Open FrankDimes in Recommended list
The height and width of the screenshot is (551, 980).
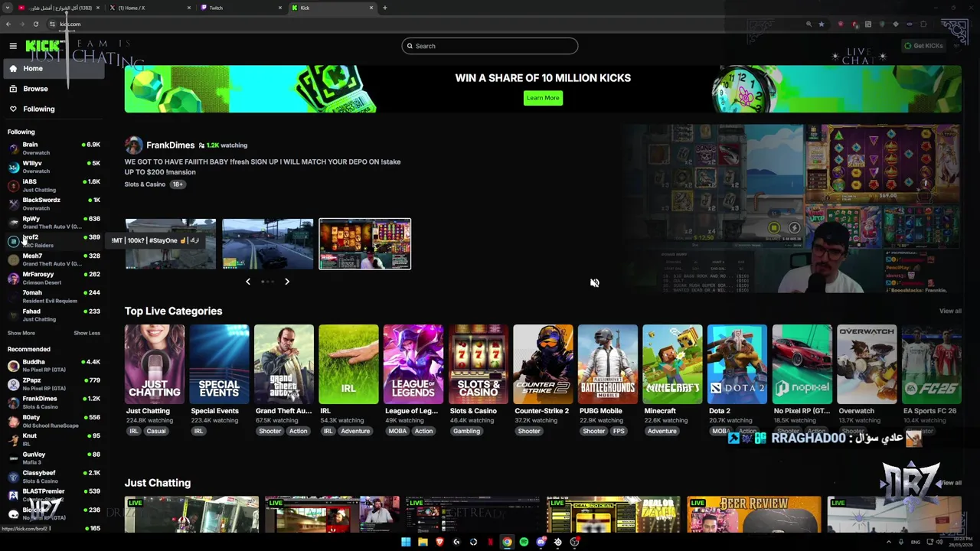point(52,403)
